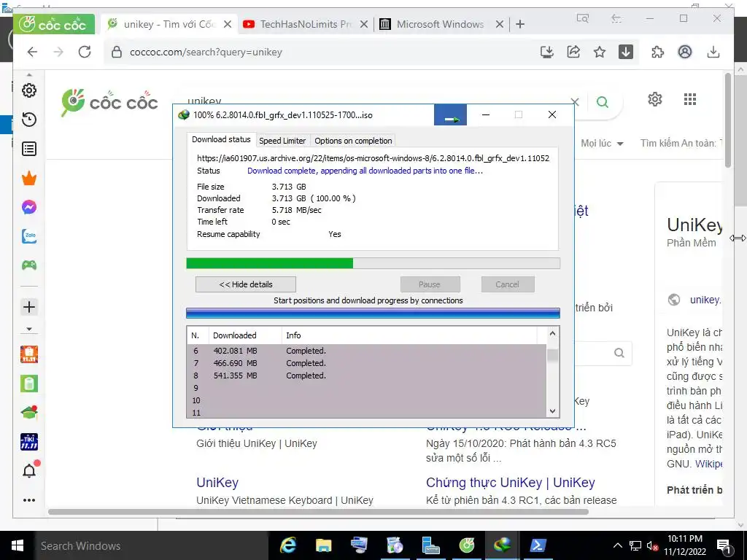Click the Downloaded column header
747x560 pixels.
tap(245, 335)
